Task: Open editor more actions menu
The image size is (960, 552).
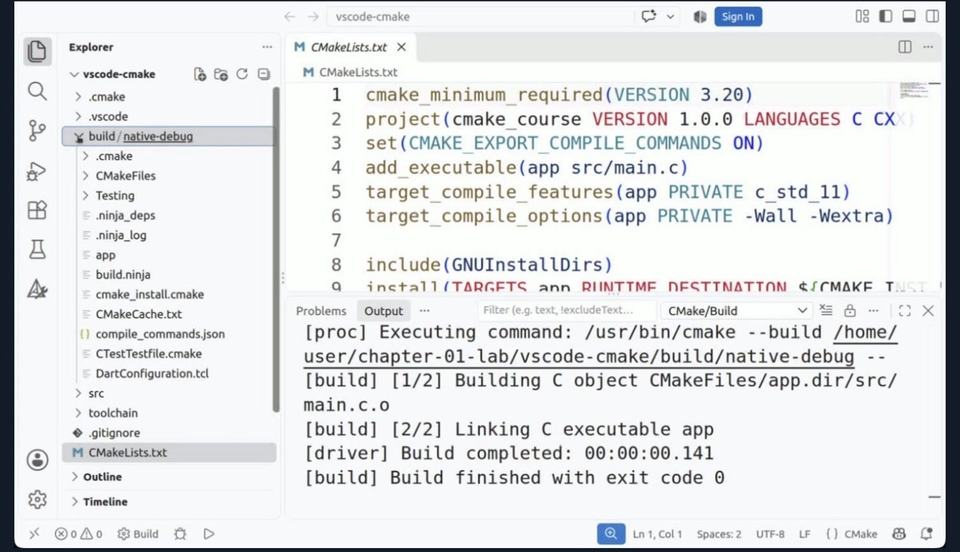Action: click(928, 47)
